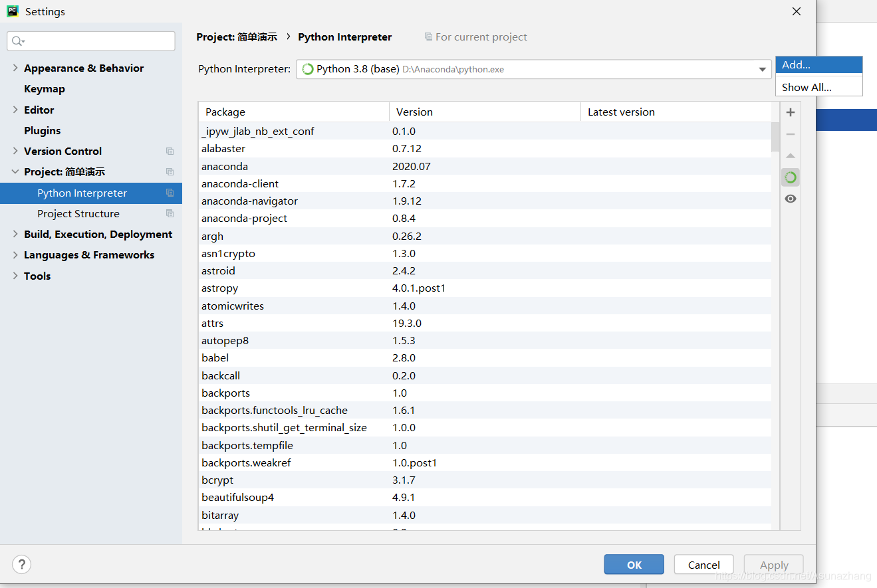Screen dimensions: 877x588
Task: Select the backports.functools_lru_cache package row
Action: [485, 411]
